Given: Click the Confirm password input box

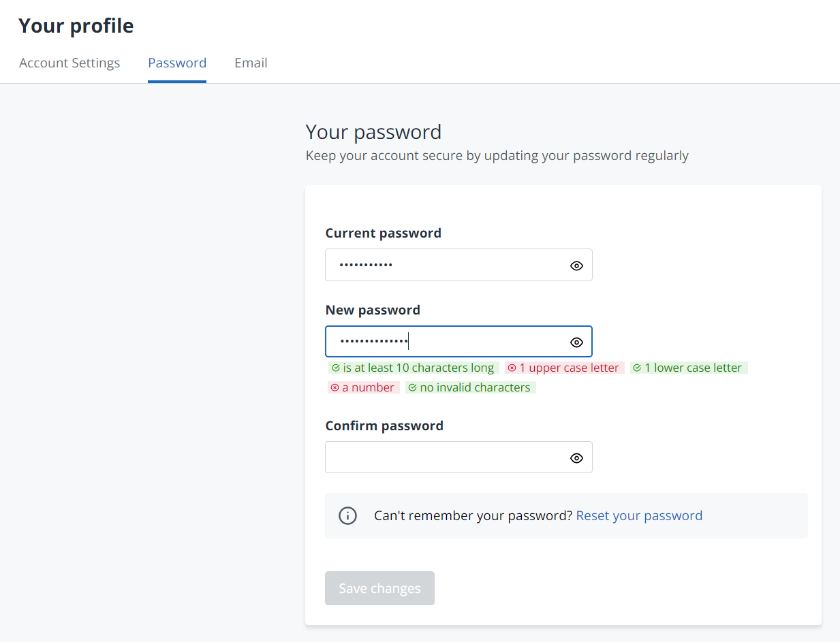Looking at the screenshot, I should [443, 458].
